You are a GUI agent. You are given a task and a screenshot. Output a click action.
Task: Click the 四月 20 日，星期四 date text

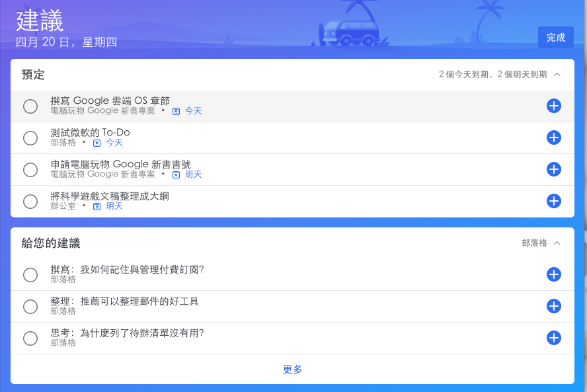click(x=66, y=42)
